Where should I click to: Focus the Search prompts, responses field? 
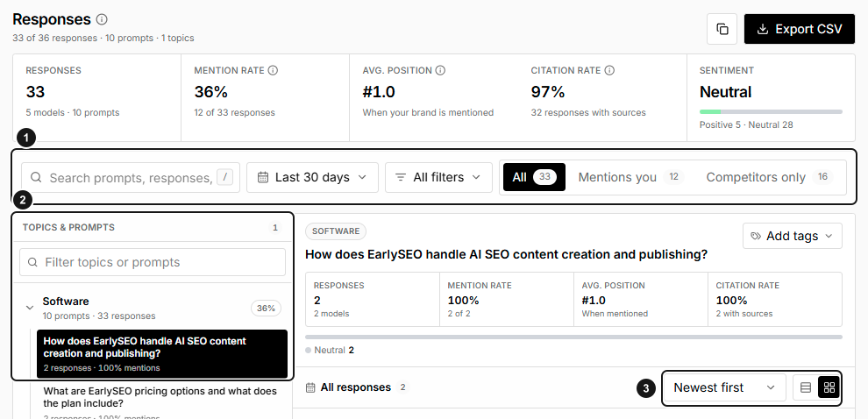pos(131,177)
